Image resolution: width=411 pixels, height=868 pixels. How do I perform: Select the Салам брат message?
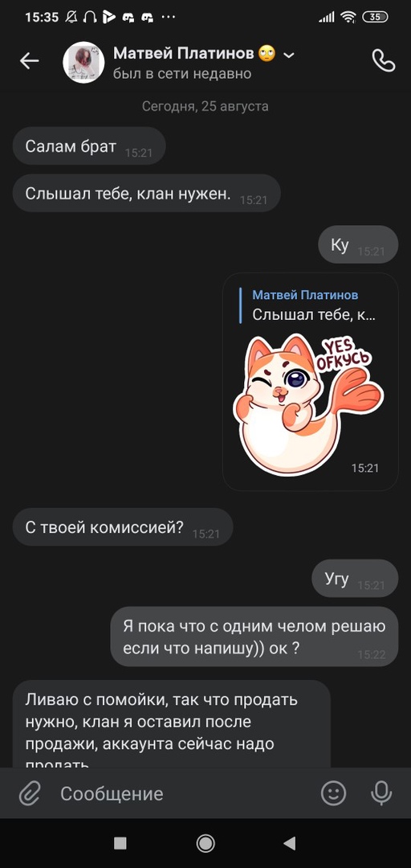(89, 146)
